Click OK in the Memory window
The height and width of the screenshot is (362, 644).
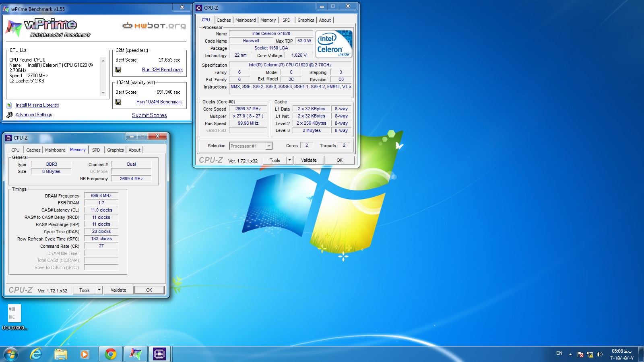click(x=149, y=290)
